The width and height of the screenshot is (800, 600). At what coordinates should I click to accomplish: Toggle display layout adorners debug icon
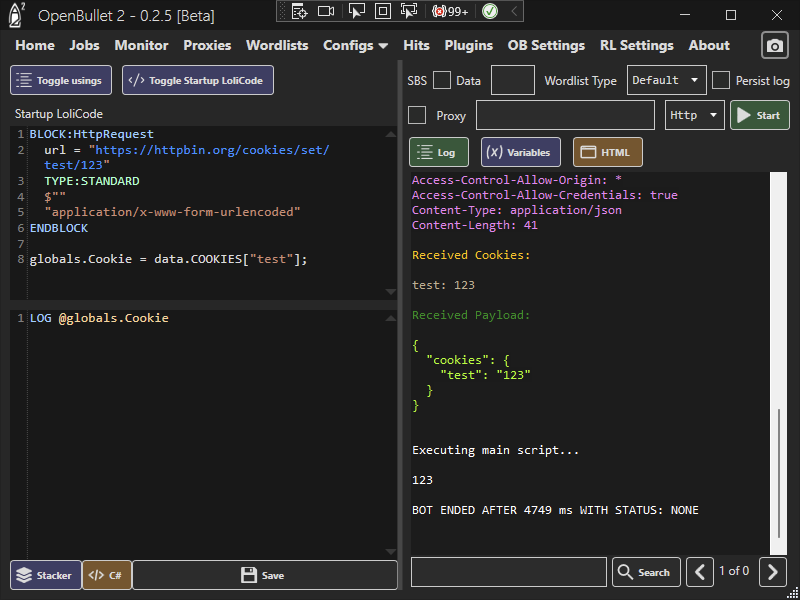point(383,11)
